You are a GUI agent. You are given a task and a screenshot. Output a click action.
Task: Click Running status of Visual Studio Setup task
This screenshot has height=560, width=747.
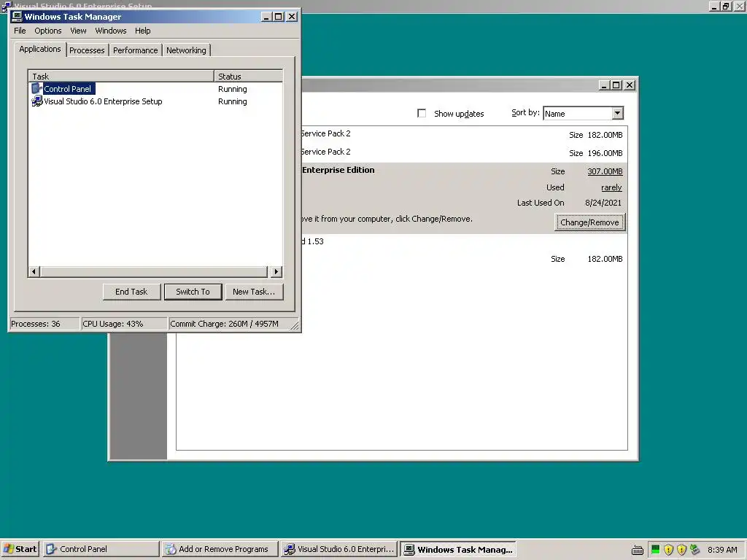[233, 101]
